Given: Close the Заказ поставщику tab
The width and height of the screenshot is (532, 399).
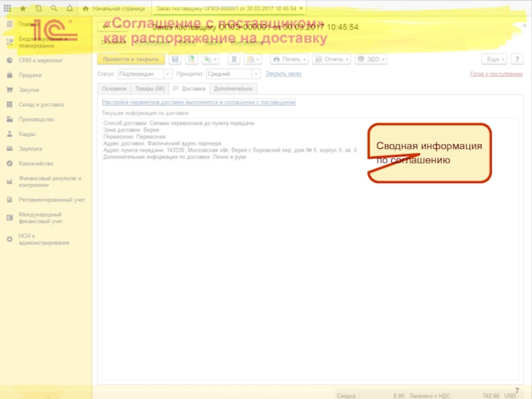Looking at the screenshot, I should tap(303, 9).
